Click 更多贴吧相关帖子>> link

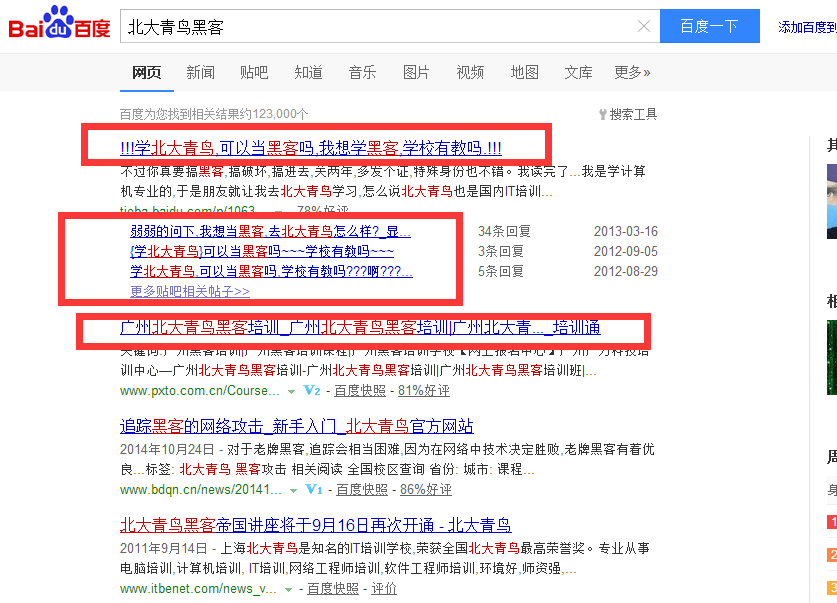click(190, 291)
